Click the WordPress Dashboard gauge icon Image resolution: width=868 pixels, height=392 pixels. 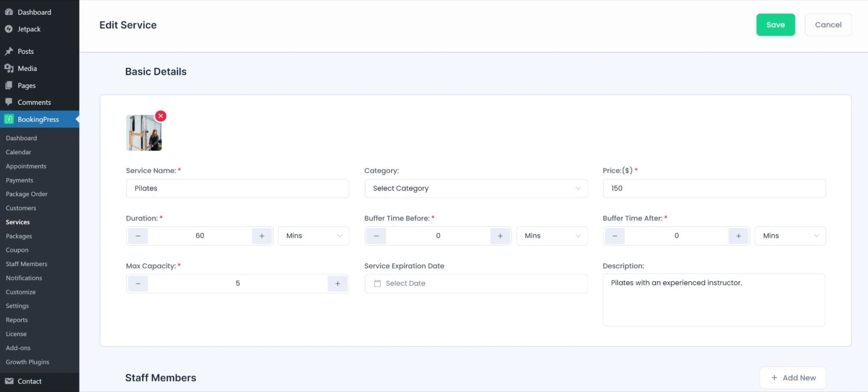click(x=9, y=12)
